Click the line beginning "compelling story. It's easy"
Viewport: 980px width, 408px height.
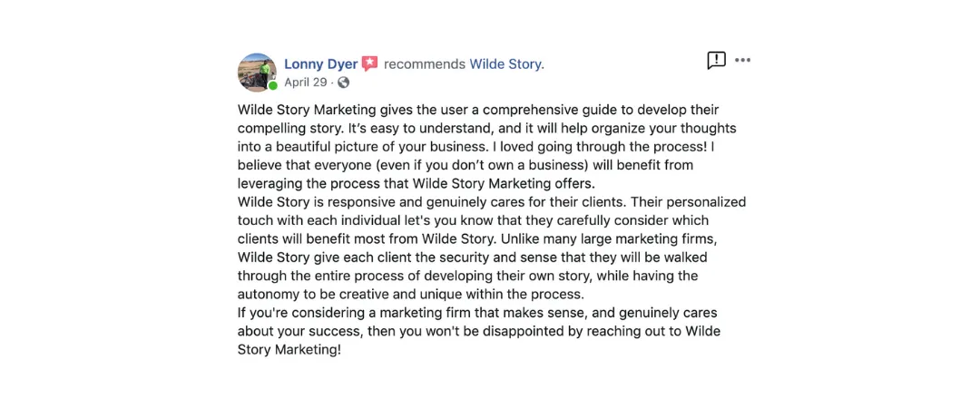(487, 128)
